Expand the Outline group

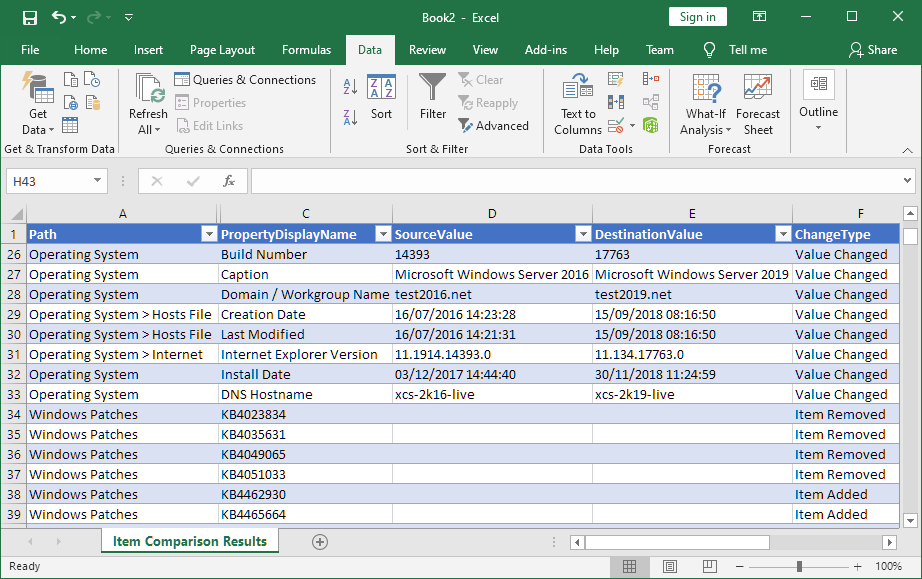[x=819, y=102]
